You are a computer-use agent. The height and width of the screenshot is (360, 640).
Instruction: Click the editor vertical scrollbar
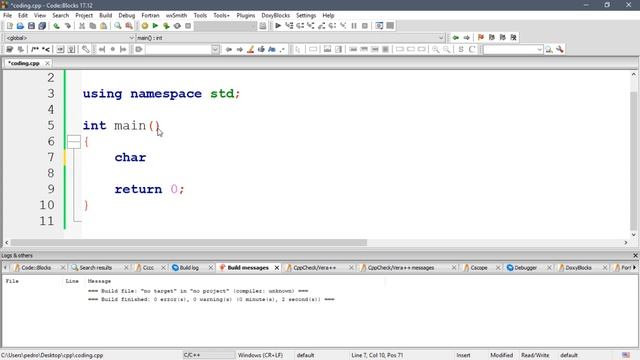tap(633, 161)
